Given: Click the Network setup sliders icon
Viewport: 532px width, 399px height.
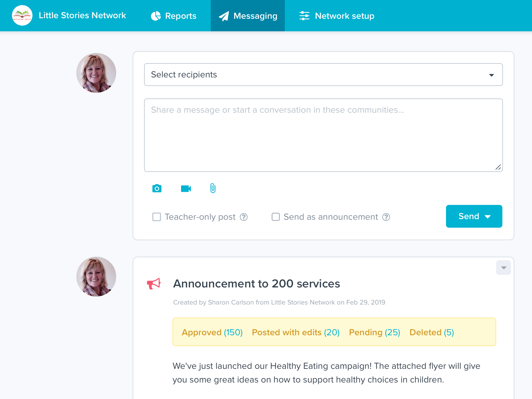Looking at the screenshot, I should pos(304,16).
